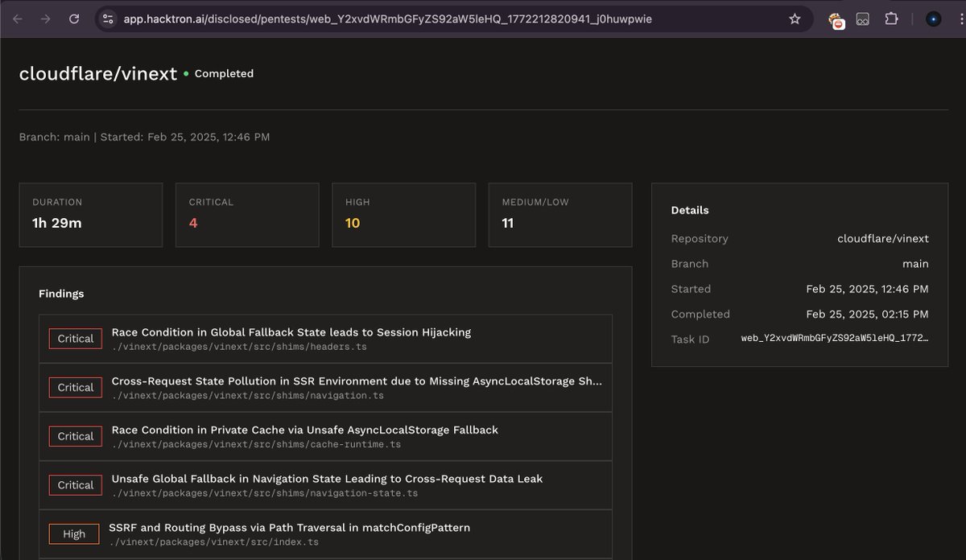
Task: Click the HIGH count card showing 10
Action: [403, 215]
